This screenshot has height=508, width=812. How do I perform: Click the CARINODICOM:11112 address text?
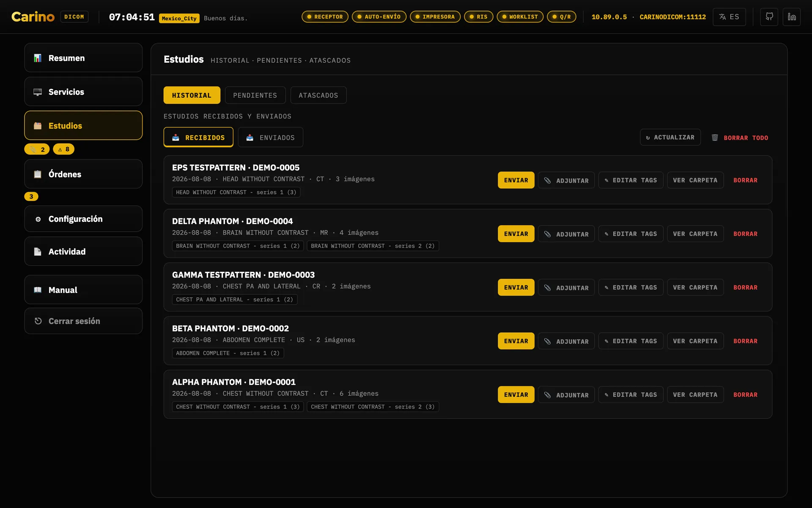coord(672,17)
